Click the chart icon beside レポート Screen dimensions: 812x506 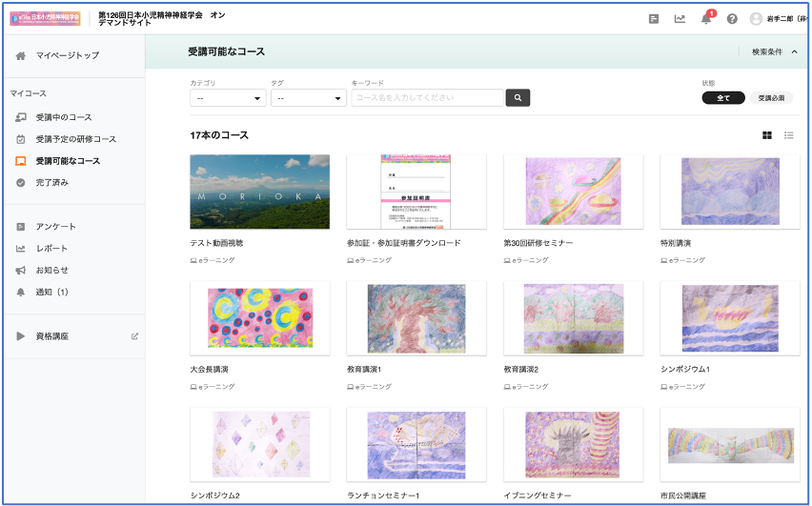pyautogui.click(x=21, y=249)
